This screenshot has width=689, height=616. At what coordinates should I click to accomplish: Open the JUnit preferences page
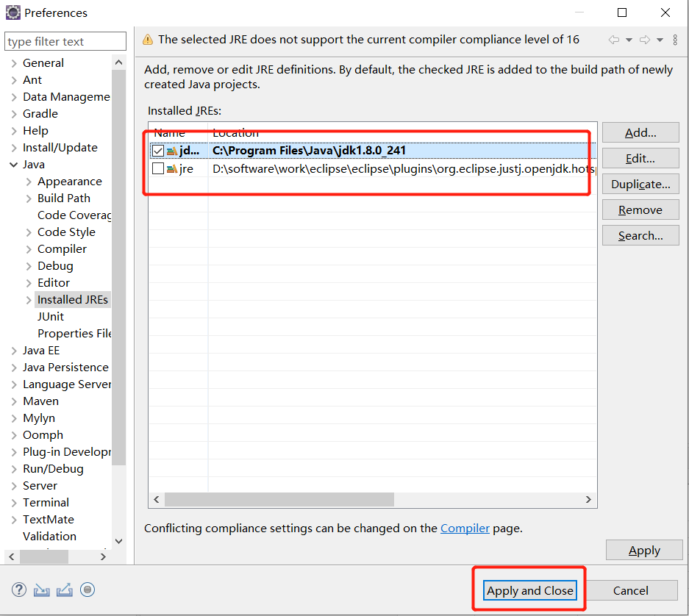point(51,317)
